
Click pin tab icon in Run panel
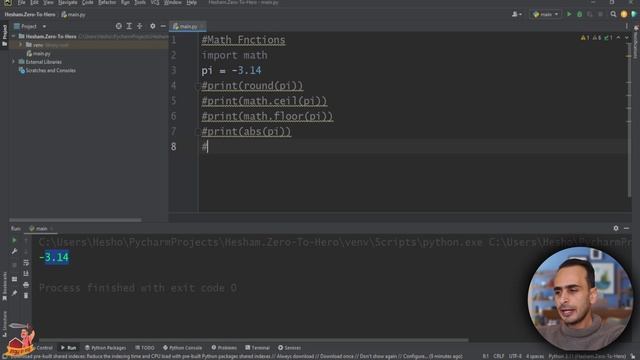(x=14, y=293)
